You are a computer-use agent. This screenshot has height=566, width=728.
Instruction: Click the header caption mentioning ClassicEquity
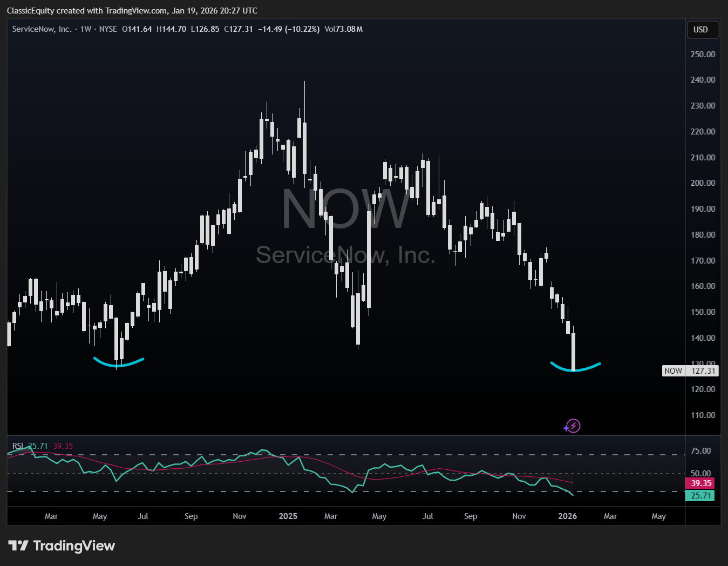point(132,11)
